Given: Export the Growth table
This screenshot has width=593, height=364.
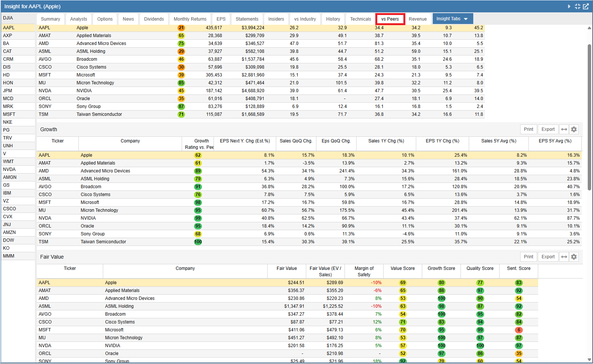Looking at the screenshot, I should pos(548,129).
